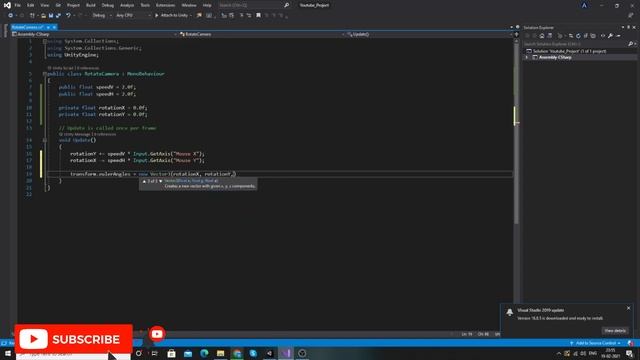
Task: Collapse the using directives region
Action: pos(45,41)
